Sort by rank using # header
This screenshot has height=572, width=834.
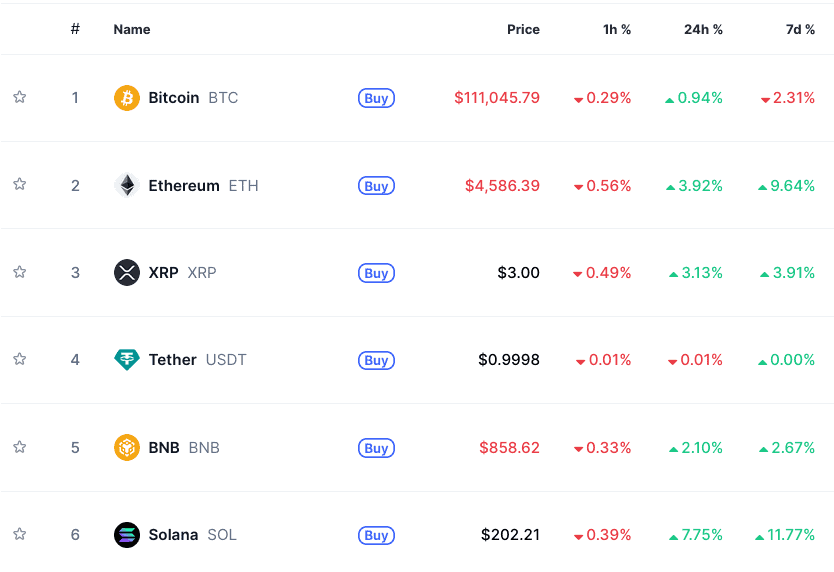click(x=75, y=29)
